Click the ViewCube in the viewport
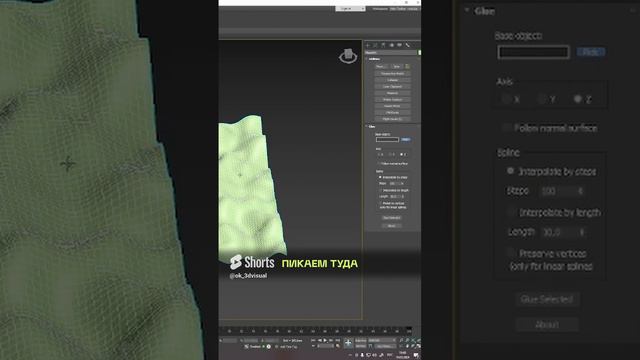This screenshot has width=640, height=360. [x=348, y=56]
